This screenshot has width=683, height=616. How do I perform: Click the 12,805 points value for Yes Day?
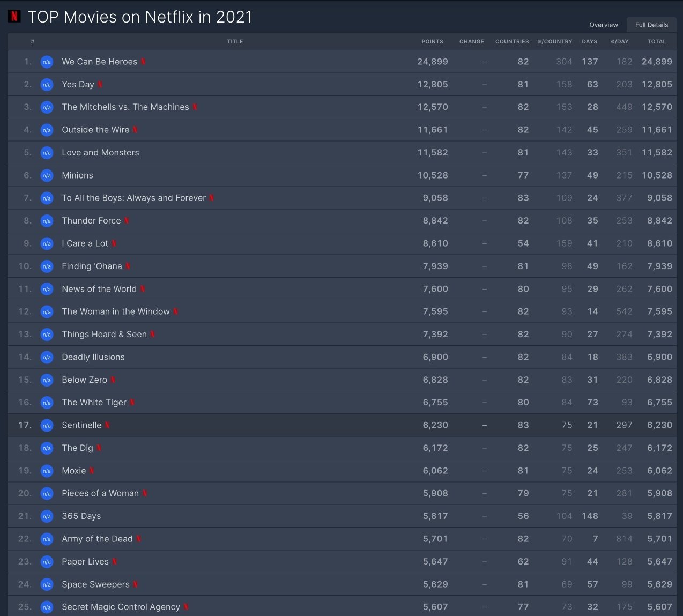tap(433, 84)
